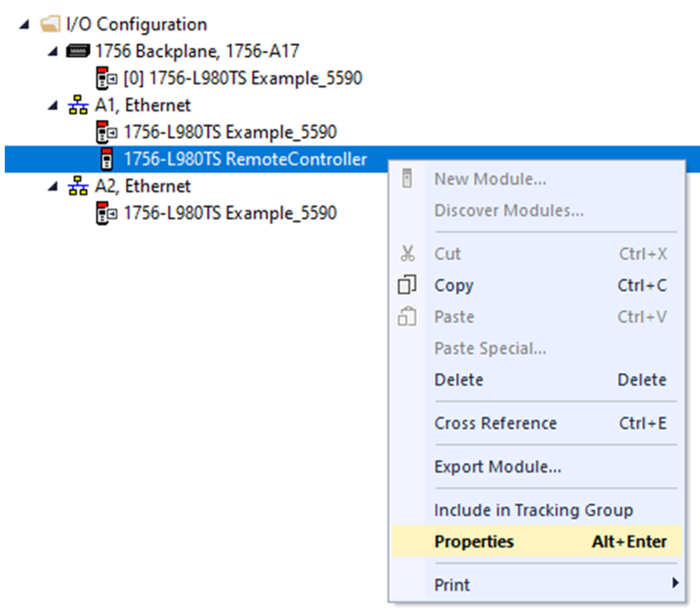Open the Print menu entry
The width and height of the screenshot is (700, 608).
(537, 585)
